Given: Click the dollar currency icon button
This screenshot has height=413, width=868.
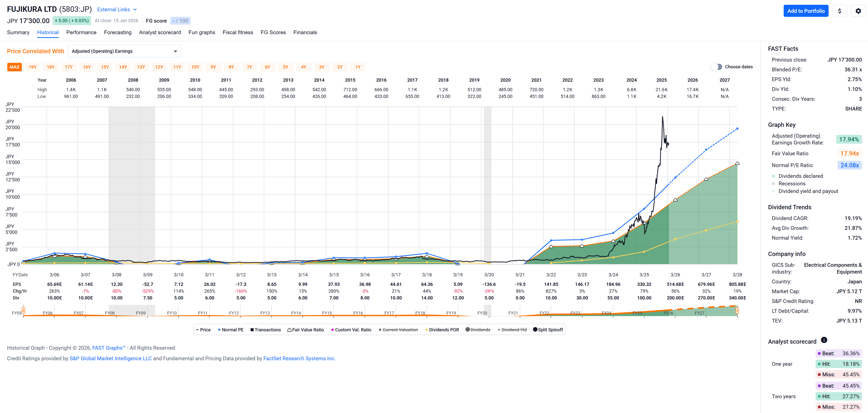Looking at the screenshot, I should pos(839,11).
